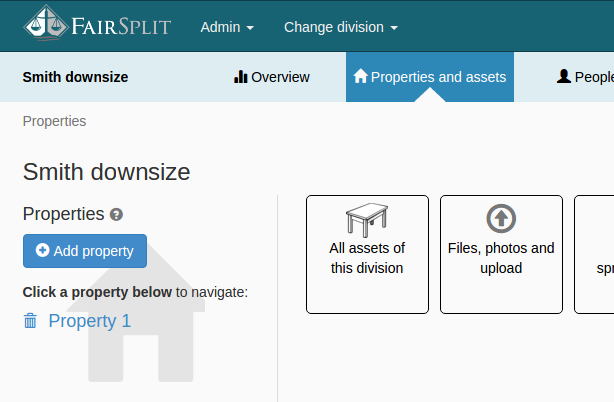Select the Properties and assets tab
The image size is (614, 402).
(x=430, y=77)
